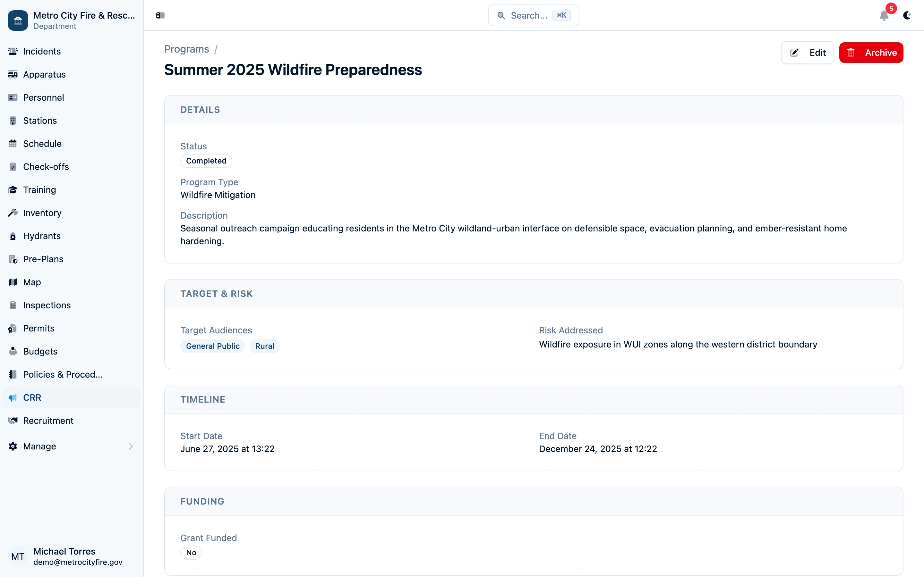The height and width of the screenshot is (577, 924).
Task: Collapse the sidebar panel toggle
Action: (x=160, y=16)
